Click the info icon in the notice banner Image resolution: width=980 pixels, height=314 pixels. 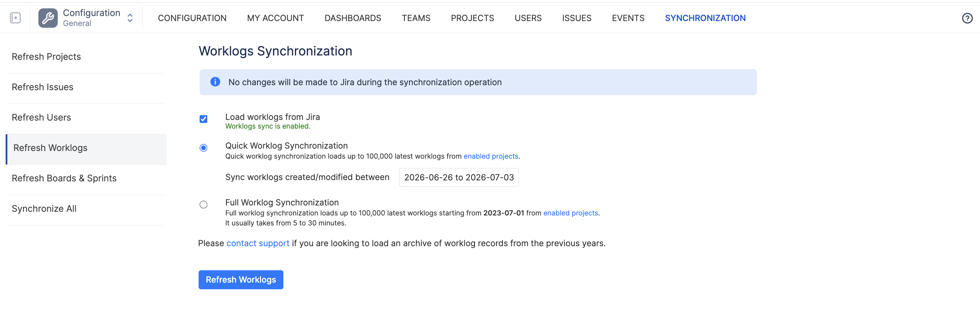[x=215, y=82]
